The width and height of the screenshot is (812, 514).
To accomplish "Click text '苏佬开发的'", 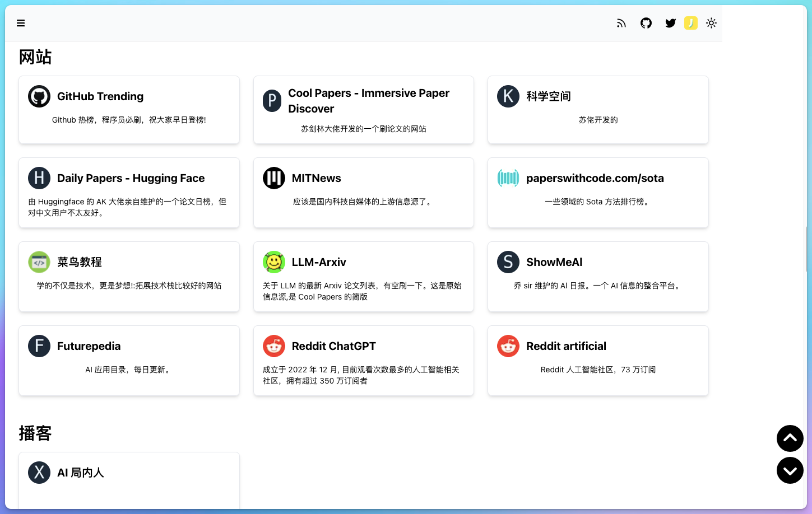I will (x=598, y=120).
